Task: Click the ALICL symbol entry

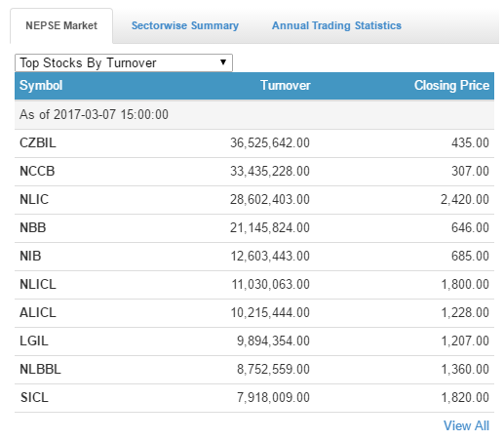Action: [x=38, y=312]
